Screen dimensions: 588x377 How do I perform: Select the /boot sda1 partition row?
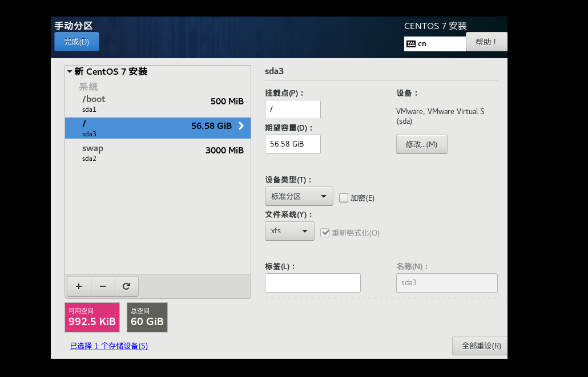pyautogui.click(x=158, y=104)
